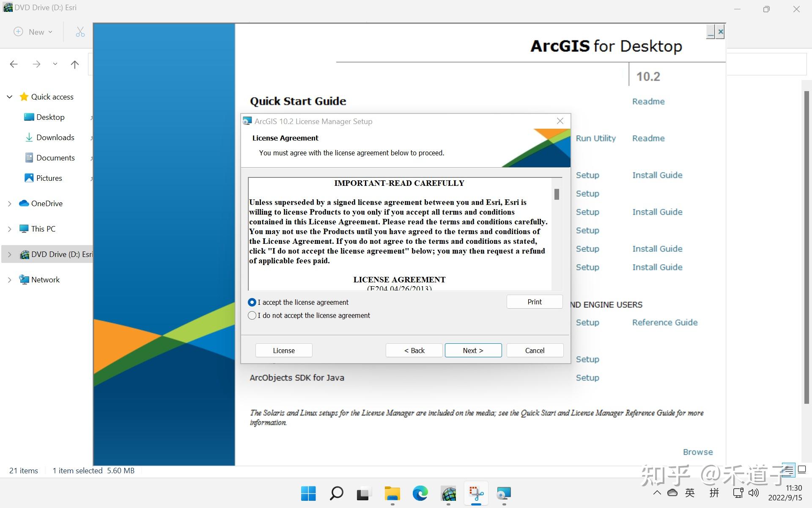
Task: Open the Run Utility link
Action: (595, 138)
